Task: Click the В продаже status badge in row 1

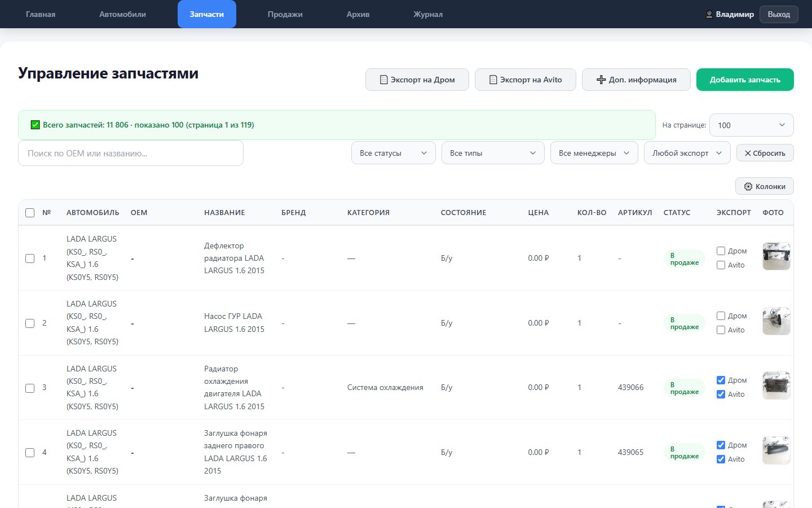Action: coord(684,259)
